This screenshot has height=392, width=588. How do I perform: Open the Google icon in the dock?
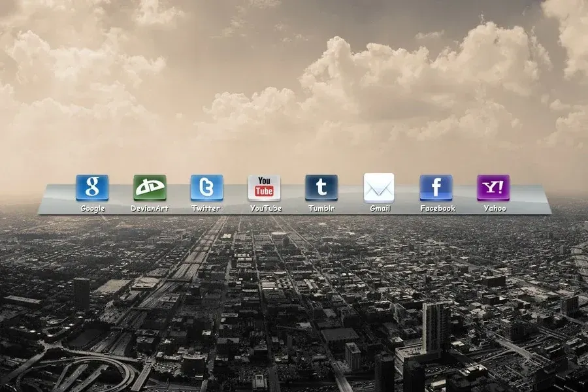tap(92, 188)
